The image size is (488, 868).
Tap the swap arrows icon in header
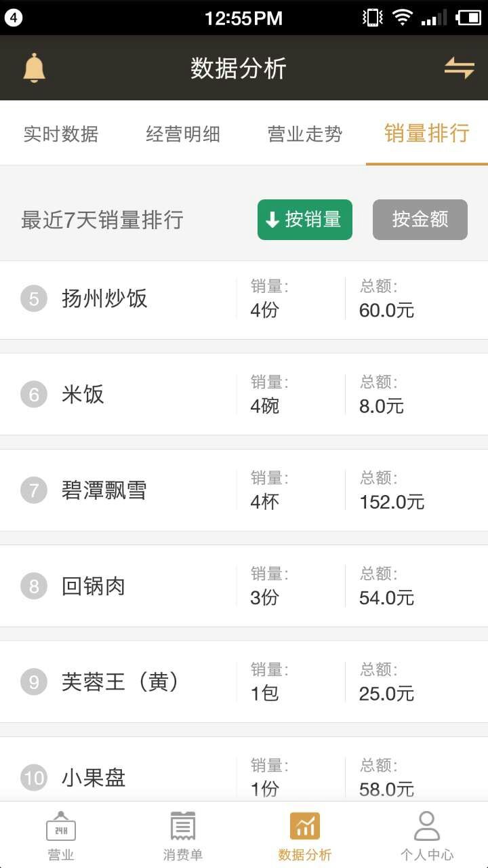[x=459, y=68]
